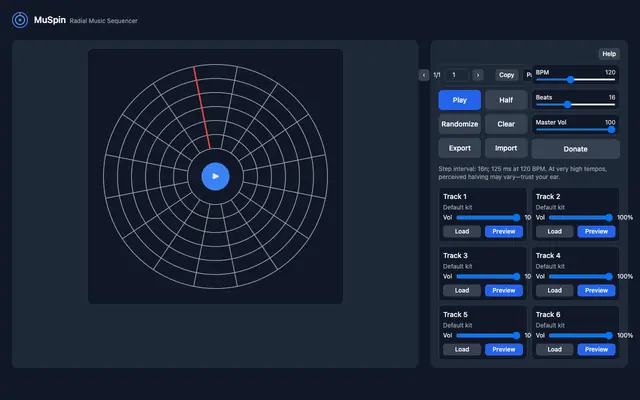Load a sample for Track 3
The image size is (640, 400).
(x=462, y=291)
